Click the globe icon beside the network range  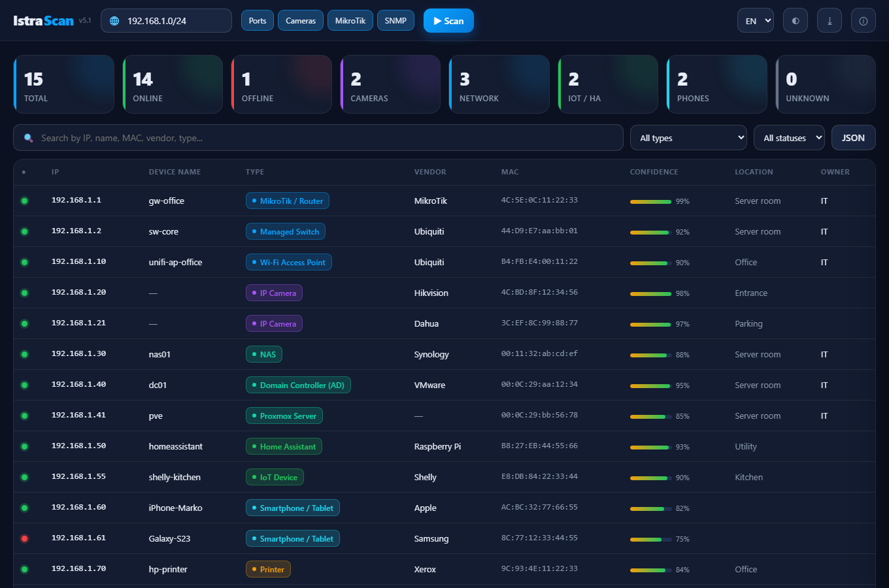[x=114, y=21]
